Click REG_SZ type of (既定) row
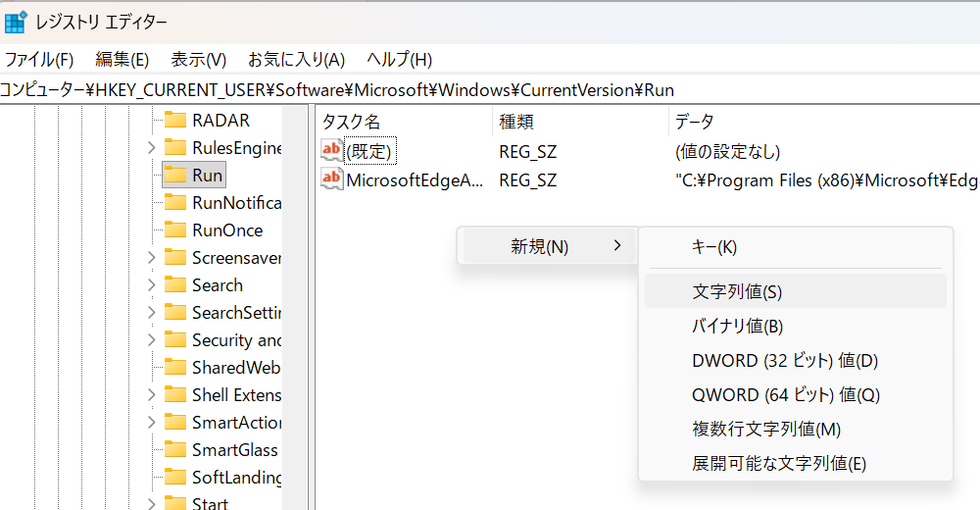The width and height of the screenshot is (980, 510). coord(527,151)
